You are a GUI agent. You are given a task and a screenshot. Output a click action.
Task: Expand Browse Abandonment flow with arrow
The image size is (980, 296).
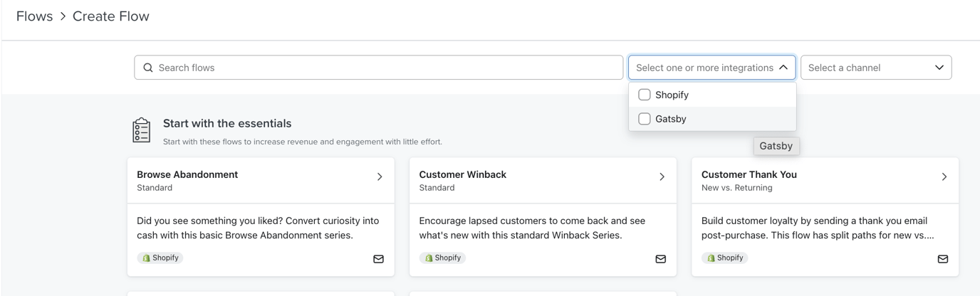click(x=380, y=177)
